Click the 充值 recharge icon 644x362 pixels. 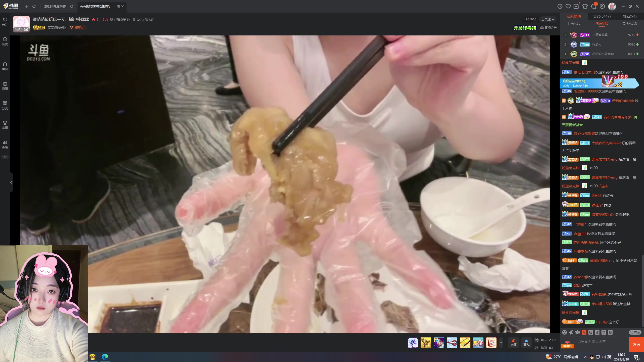point(513,342)
